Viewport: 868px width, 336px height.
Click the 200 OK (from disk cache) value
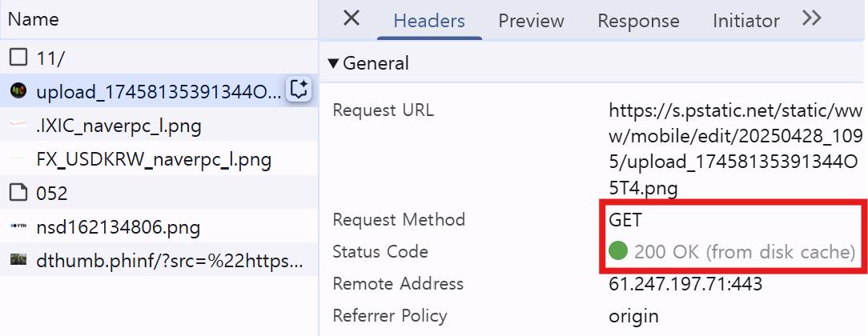[745, 252]
